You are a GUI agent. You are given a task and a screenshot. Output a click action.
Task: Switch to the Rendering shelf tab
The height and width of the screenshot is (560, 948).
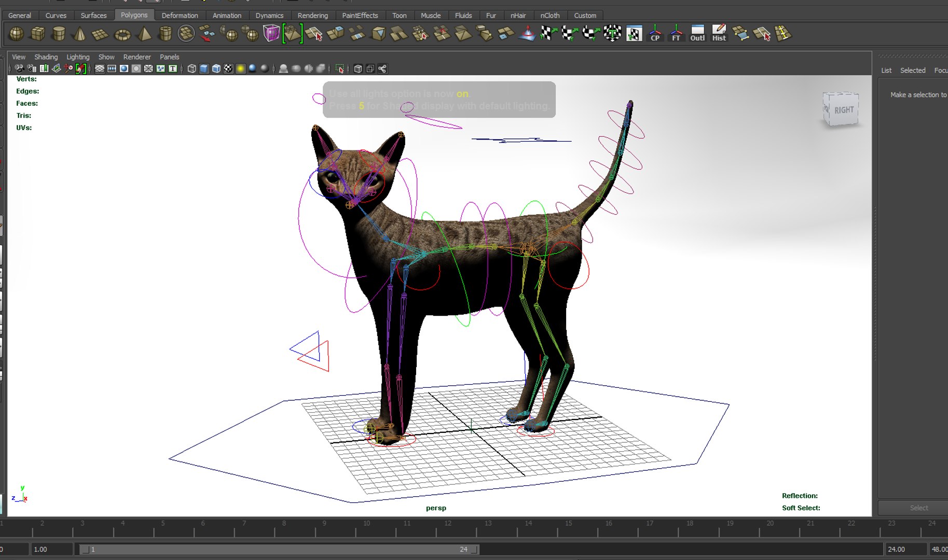click(x=313, y=16)
